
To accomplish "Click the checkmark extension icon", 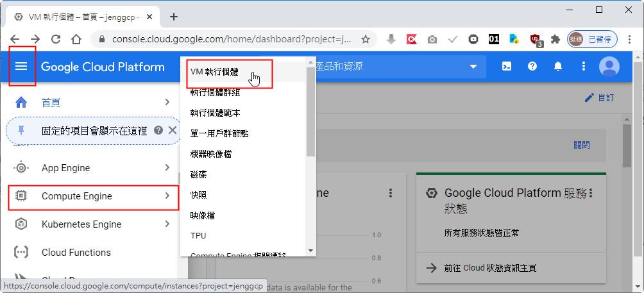I will point(453,39).
